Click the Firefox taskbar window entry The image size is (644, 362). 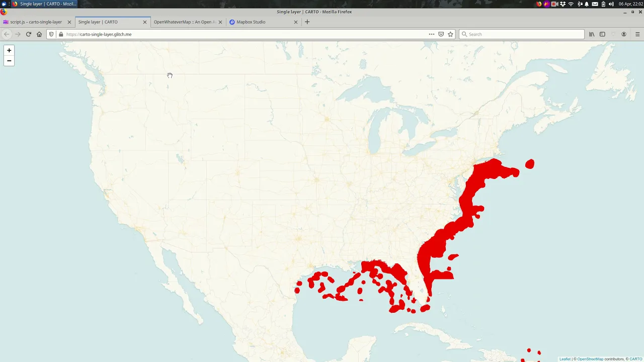(x=44, y=4)
